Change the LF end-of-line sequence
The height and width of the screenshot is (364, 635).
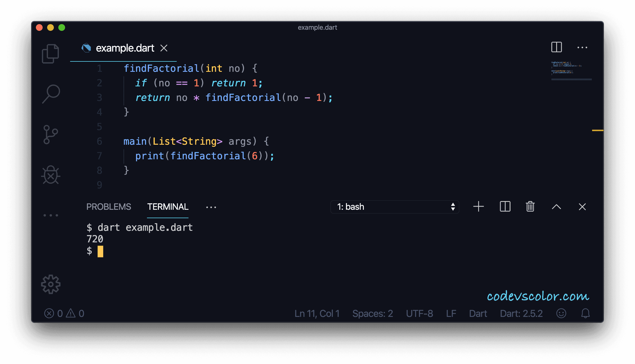(x=451, y=313)
